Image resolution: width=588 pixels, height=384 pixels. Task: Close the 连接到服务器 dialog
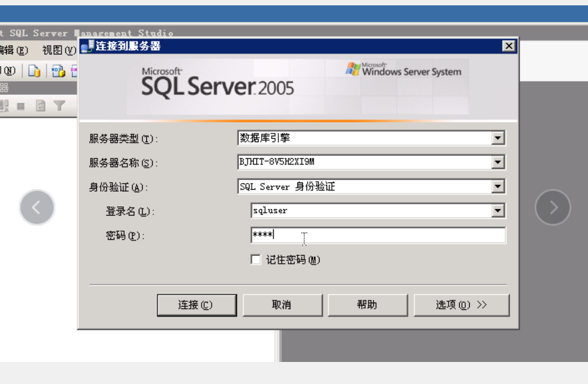coord(509,46)
